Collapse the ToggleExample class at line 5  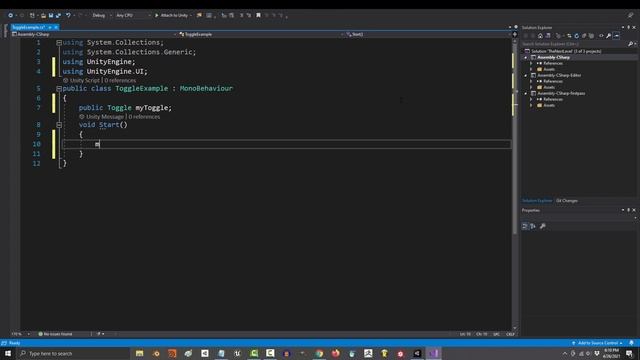click(x=59, y=89)
